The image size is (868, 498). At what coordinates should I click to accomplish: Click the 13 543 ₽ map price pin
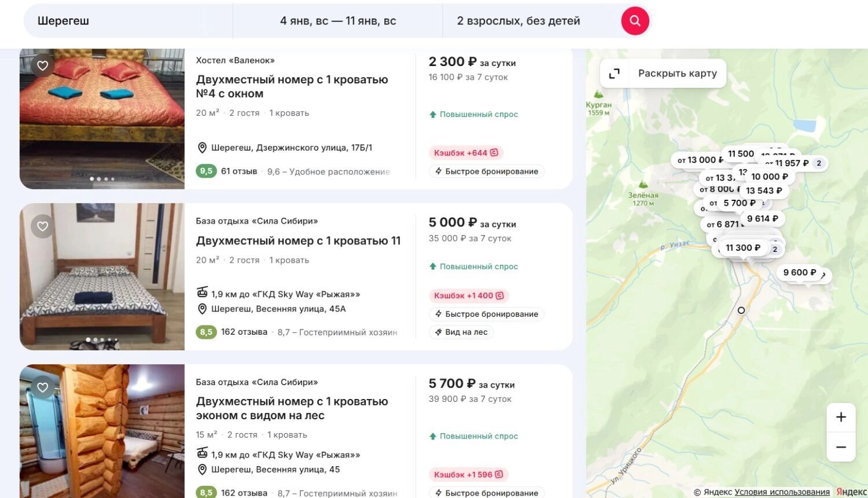pyautogui.click(x=764, y=191)
